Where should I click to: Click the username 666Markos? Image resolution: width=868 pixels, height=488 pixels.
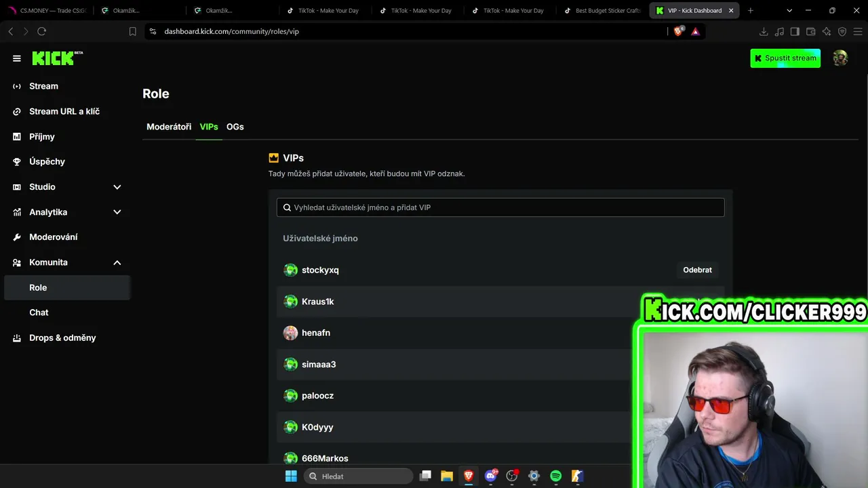[325, 459]
